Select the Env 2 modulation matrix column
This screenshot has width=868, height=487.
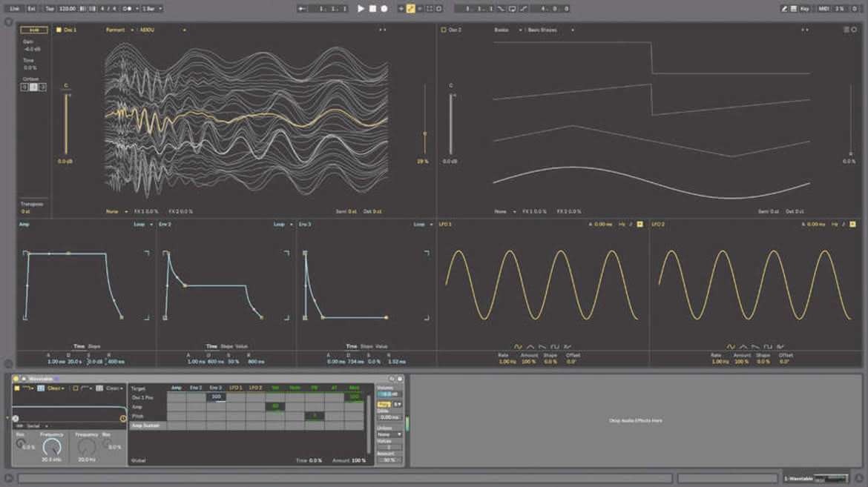[x=196, y=388]
